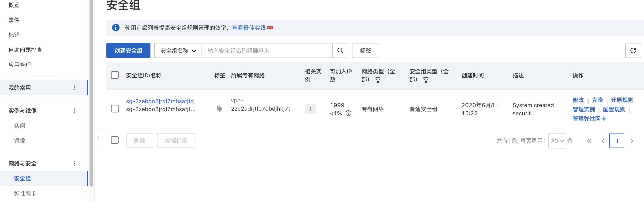644x202 pixels.
Task: Refresh the security group list
Action: point(633,51)
